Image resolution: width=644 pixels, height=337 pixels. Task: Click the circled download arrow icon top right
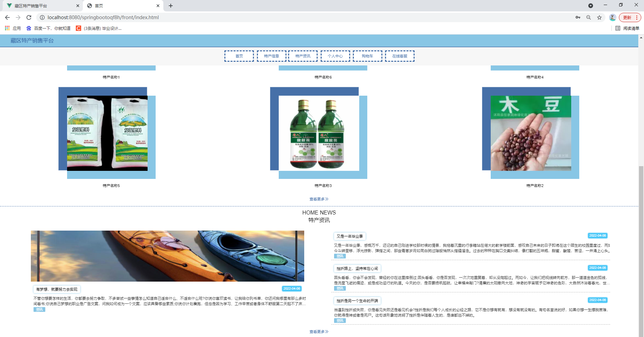click(x=591, y=6)
